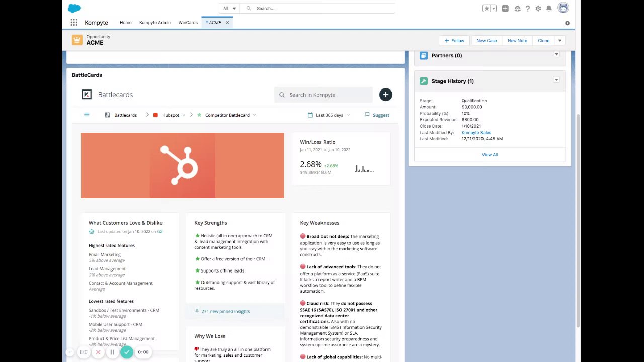
Task: Click the calendar icon next to Last 365 days
Action: click(x=310, y=115)
